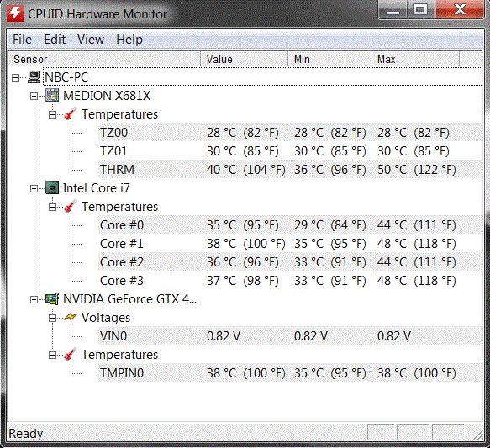This screenshot has height=448, width=490.
Task: Open the View menu
Action: pos(91,40)
